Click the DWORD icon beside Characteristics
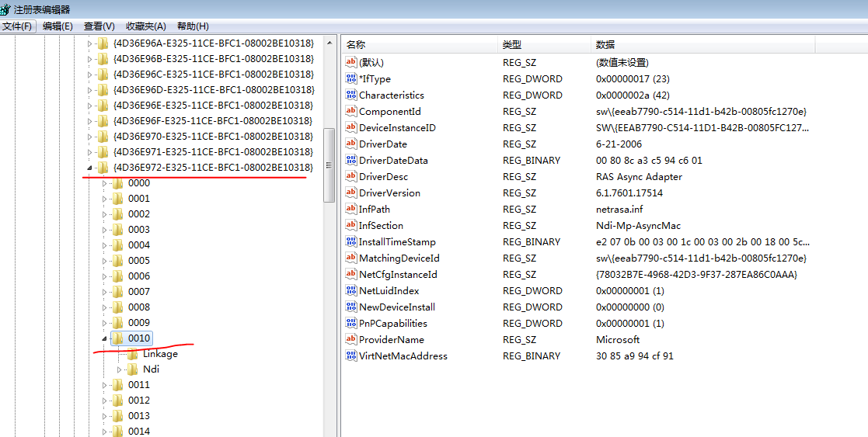This screenshot has width=868, height=437. coord(350,95)
